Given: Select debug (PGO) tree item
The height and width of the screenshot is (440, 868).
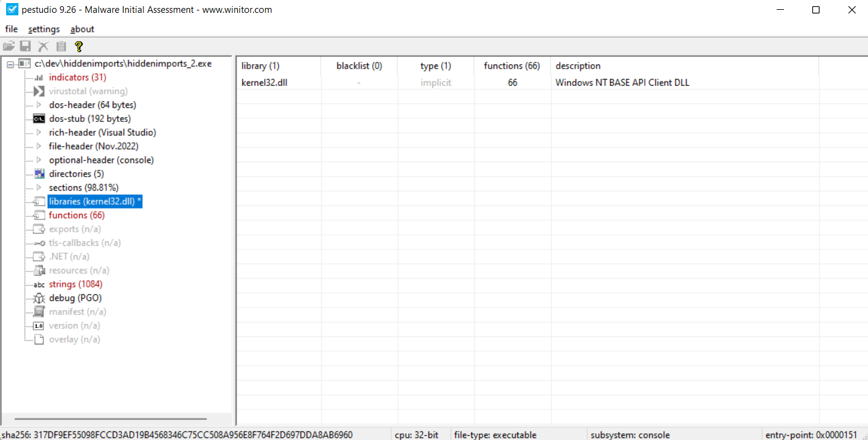Looking at the screenshot, I should point(75,298).
